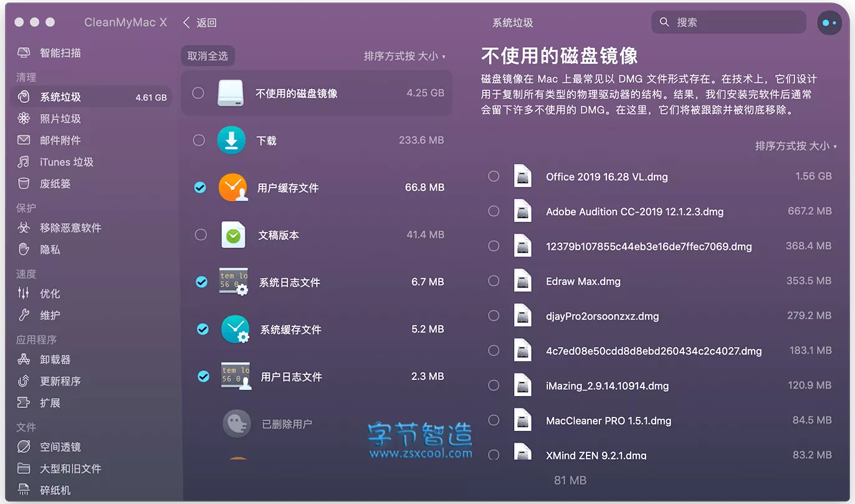Image resolution: width=855 pixels, height=504 pixels.
Task: Click the 隐私 hand icon
Action: (x=24, y=249)
